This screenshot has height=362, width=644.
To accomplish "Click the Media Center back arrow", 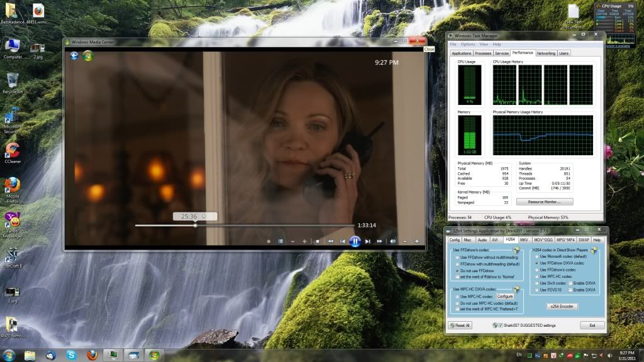I will [74, 55].
